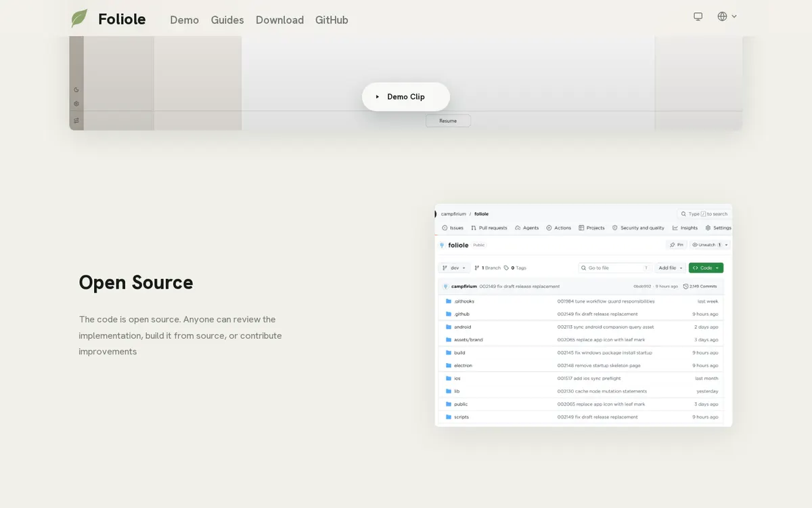
Task: Open the ios folder name
Action: pos(457,379)
